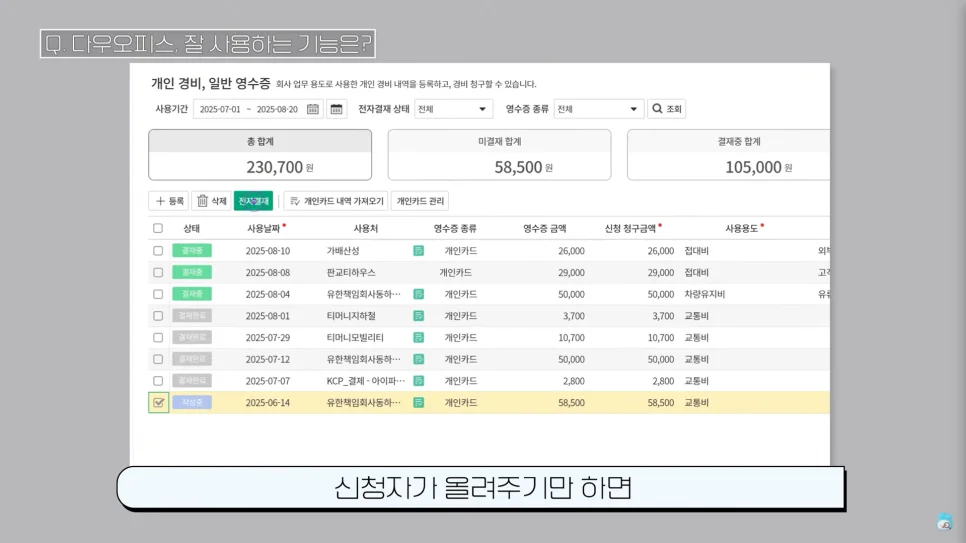Click the green 전자결재 button
The image size is (966, 543).
coord(253,201)
